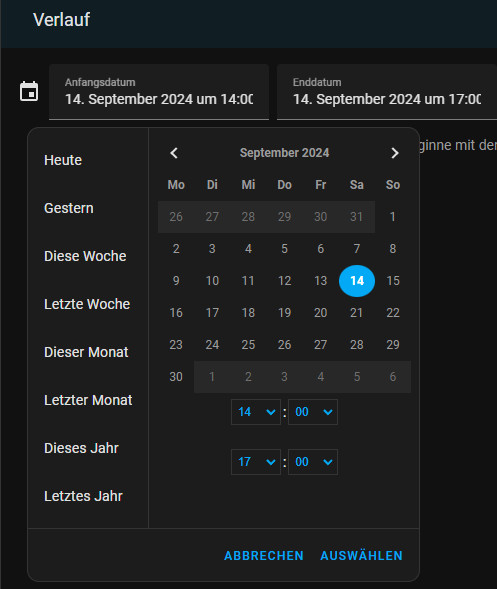The height and width of the screenshot is (589, 497).
Task: Pick the Letzte Woche range
Action: pyautogui.click(x=87, y=304)
